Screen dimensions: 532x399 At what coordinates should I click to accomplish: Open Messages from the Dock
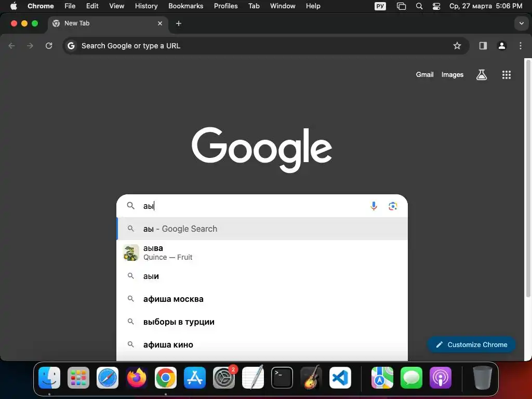coord(411,378)
